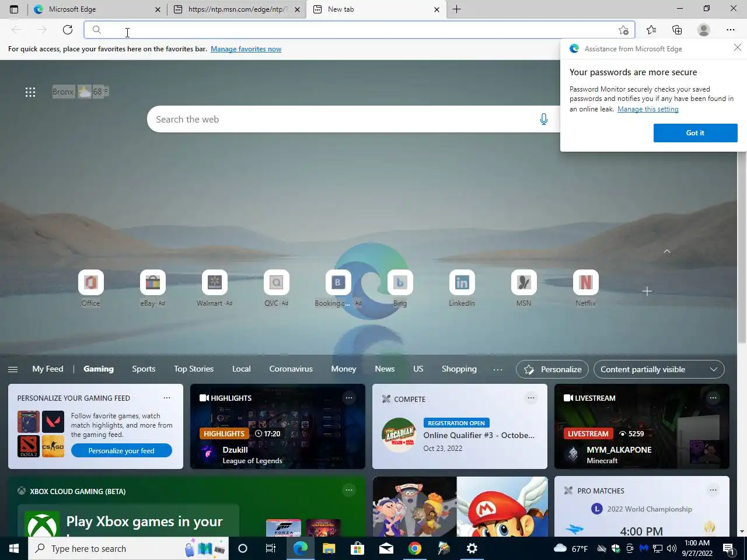
Task: Open more options on Xbox Cloud Gaming card
Action: coord(349,490)
